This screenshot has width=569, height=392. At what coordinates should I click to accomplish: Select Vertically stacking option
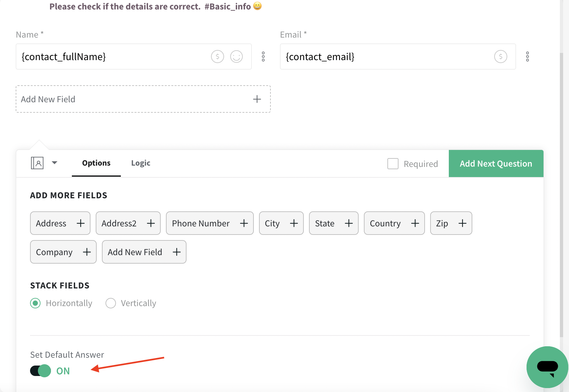point(111,303)
